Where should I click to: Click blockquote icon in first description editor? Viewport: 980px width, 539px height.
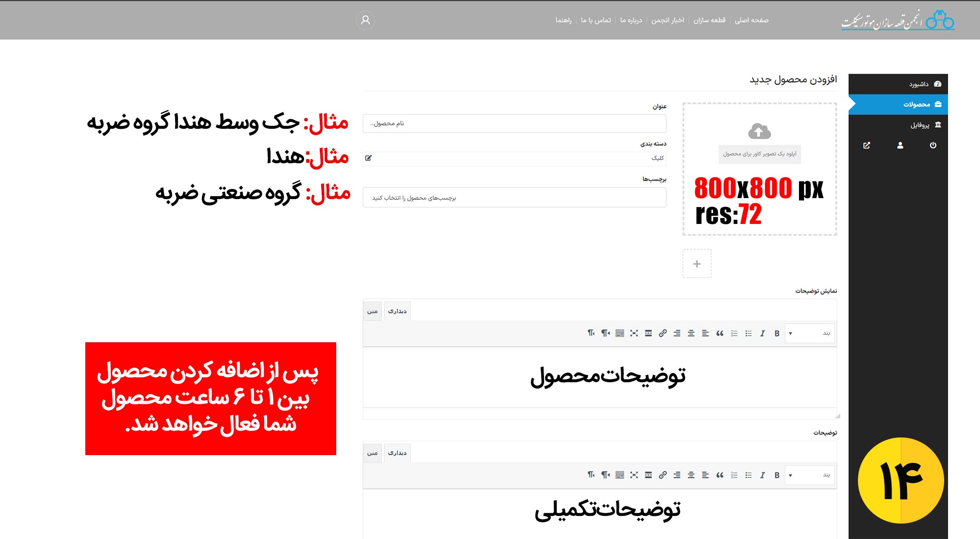(720, 334)
